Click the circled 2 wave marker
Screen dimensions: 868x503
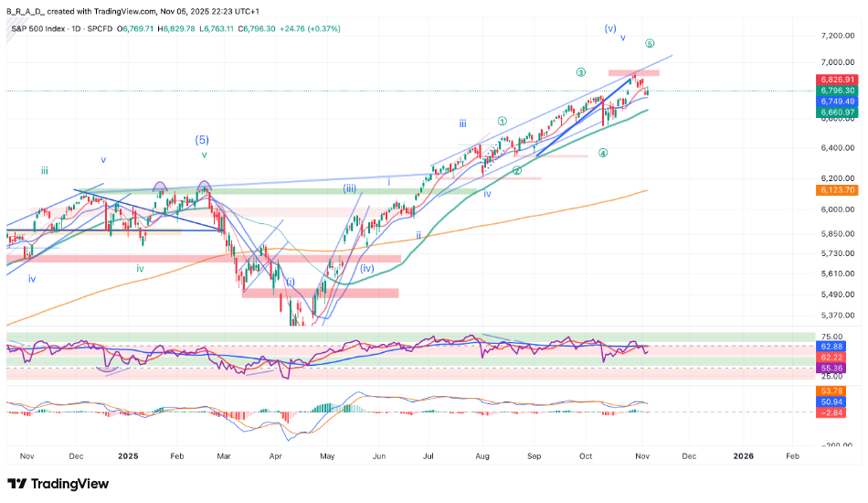tap(517, 171)
